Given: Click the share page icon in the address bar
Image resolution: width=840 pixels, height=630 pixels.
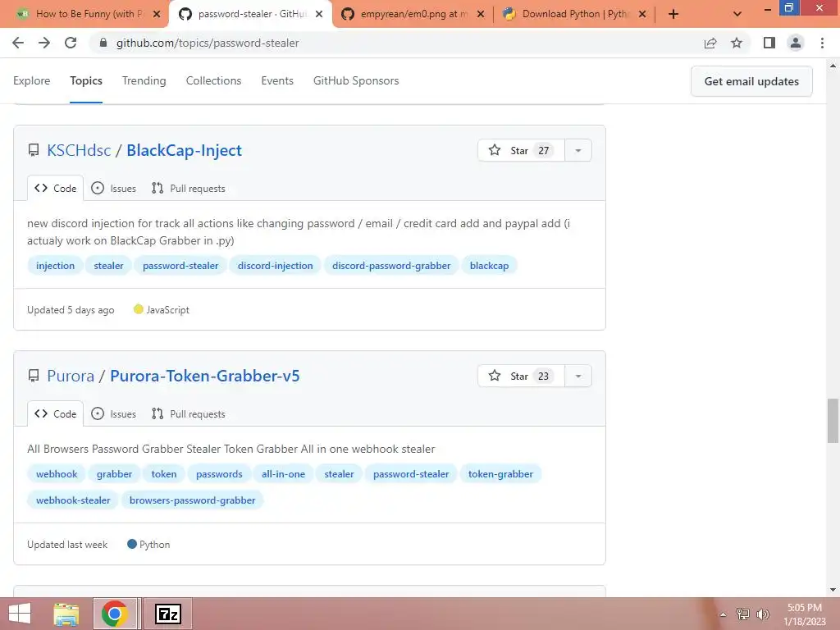Looking at the screenshot, I should (710, 43).
